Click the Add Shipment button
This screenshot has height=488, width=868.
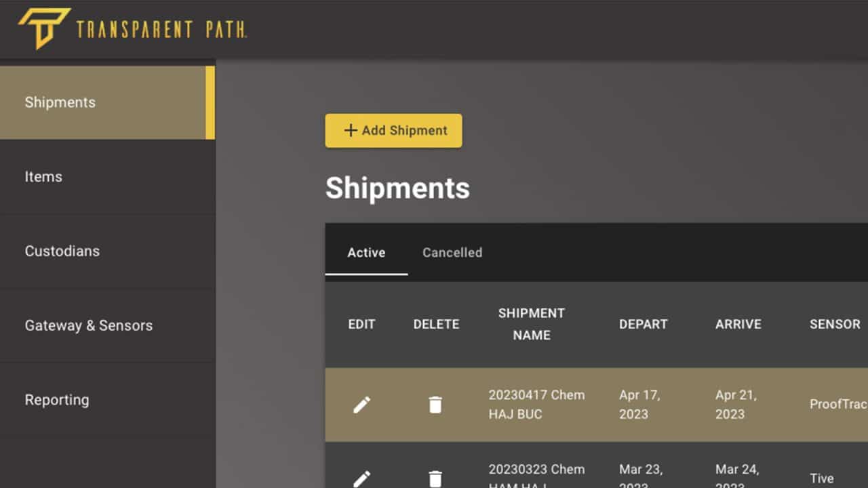tap(393, 130)
